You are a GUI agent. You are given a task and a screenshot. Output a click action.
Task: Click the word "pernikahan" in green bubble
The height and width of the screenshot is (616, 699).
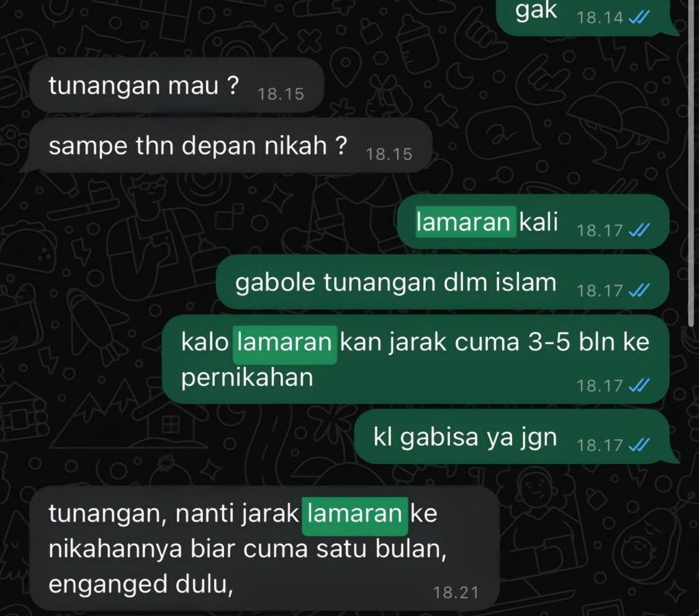[248, 378]
